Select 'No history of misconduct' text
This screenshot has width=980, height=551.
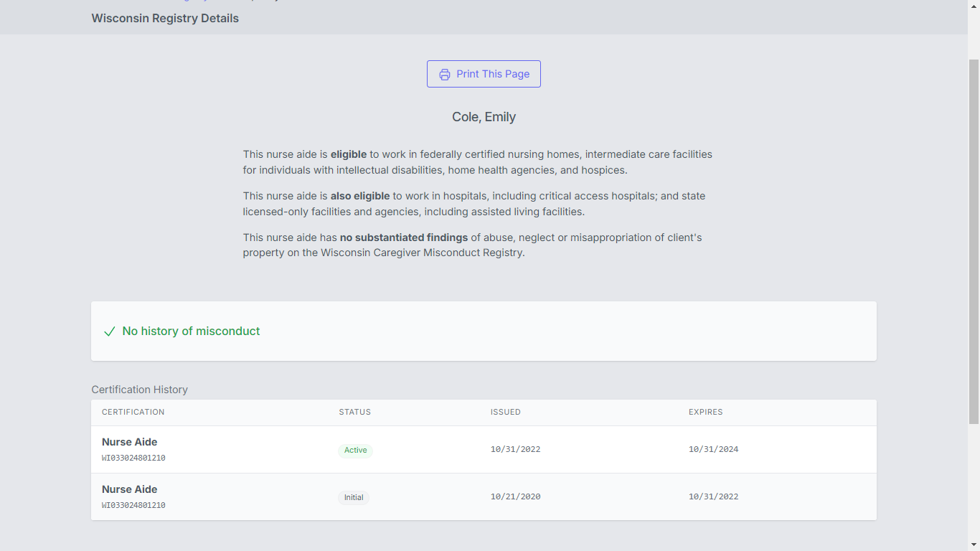coord(191,331)
